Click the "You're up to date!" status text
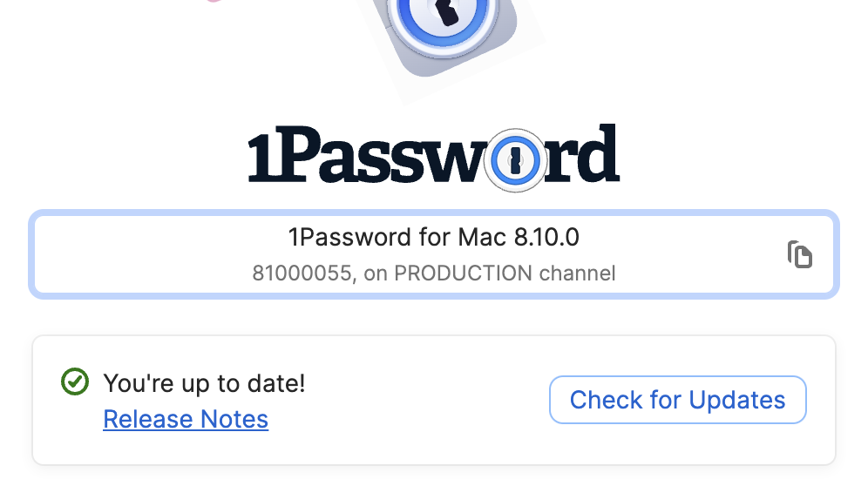This screenshot has height=486, width=868. (204, 382)
